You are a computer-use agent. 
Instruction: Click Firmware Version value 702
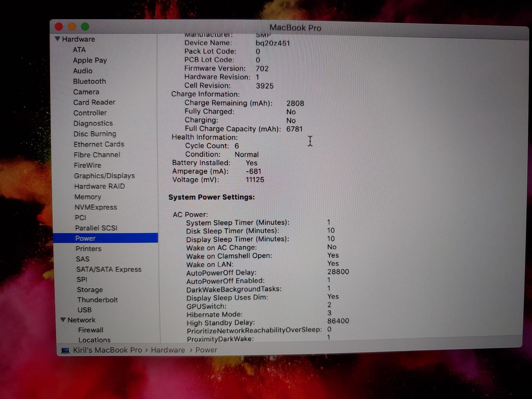coord(262,69)
